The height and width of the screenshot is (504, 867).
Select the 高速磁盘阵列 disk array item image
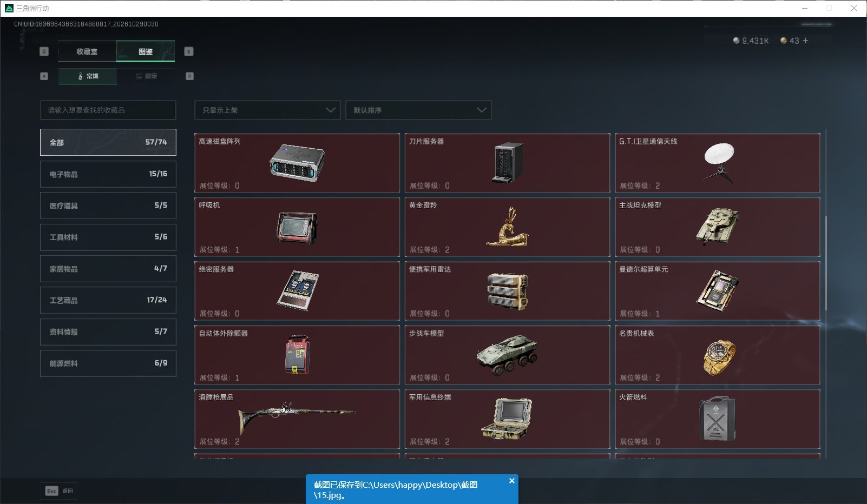[297, 163]
